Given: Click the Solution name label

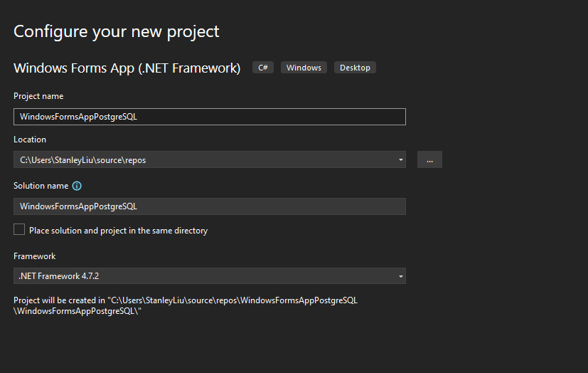Looking at the screenshot, I should coord(41,186).
